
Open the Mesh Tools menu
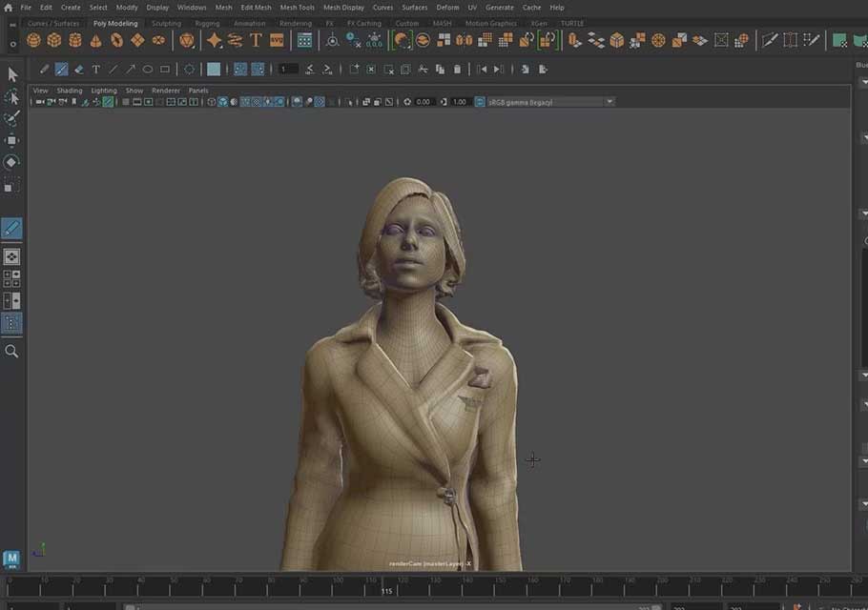click(x=297, y=8)
